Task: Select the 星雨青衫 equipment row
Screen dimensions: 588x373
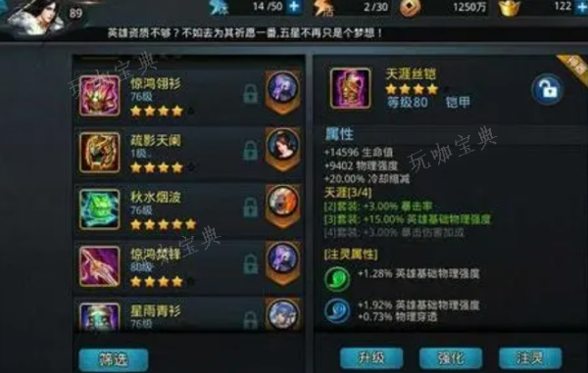Action: 189,314
